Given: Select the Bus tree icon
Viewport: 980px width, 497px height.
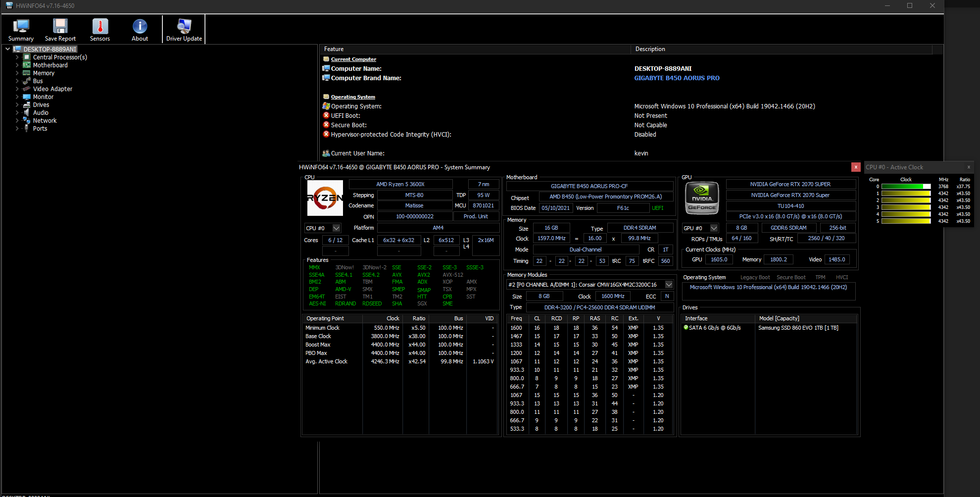Looking at the screenshot, I should (x=27, y=81).
